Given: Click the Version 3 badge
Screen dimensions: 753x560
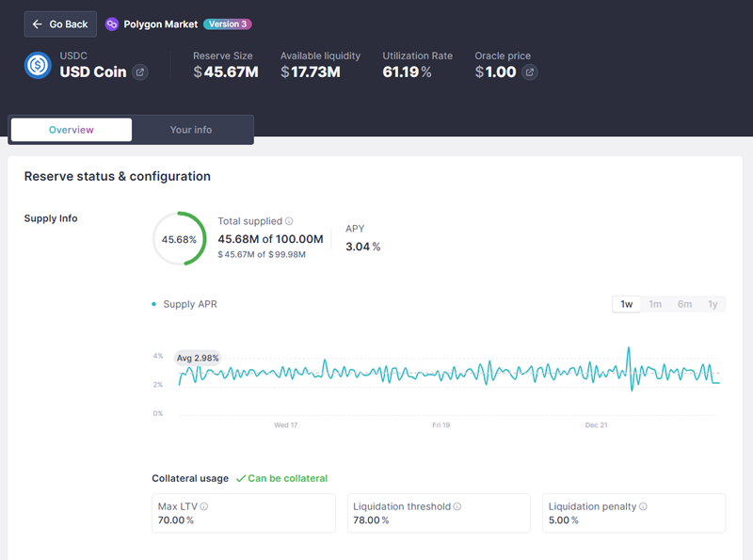Looking at the screenshot, I should 227,24.
